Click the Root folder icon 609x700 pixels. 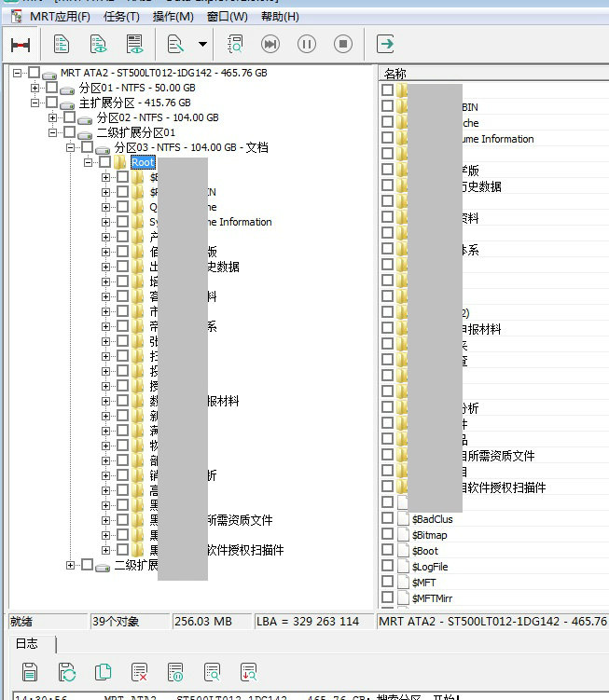pos(119,162)
